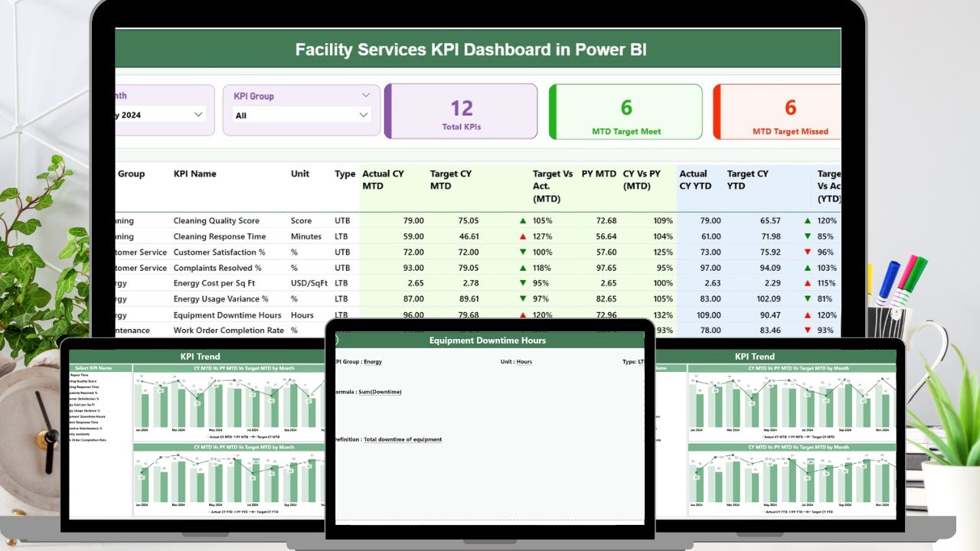Sort by the Unit column header
This screenshot has height=551, width=980.
[x=300, y=174]
